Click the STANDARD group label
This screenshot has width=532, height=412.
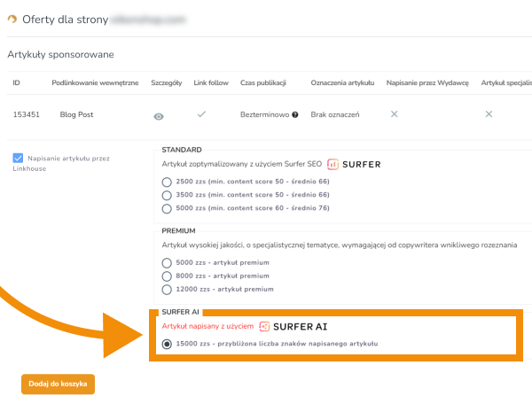(x=182, y=150)
